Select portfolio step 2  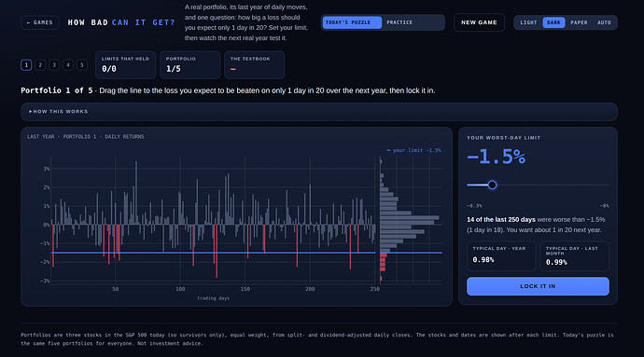tap(40, 65)
